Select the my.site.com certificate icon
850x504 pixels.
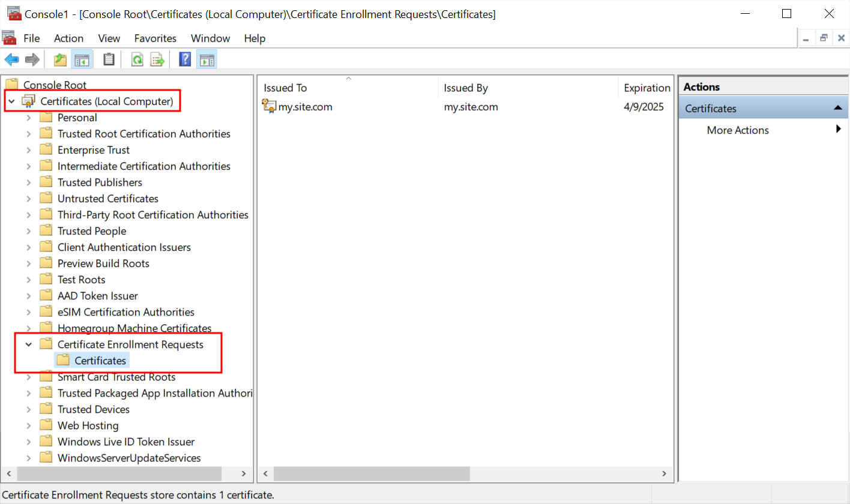(270, 107)
